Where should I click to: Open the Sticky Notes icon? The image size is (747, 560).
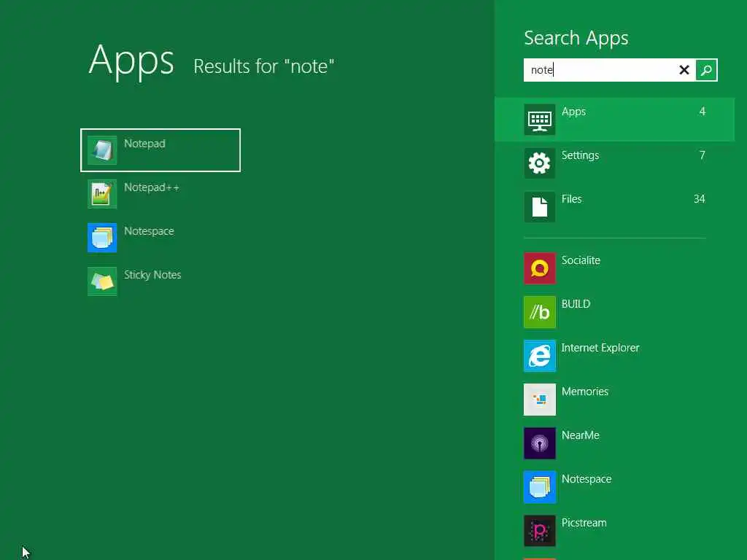click(x=102, y=281)
